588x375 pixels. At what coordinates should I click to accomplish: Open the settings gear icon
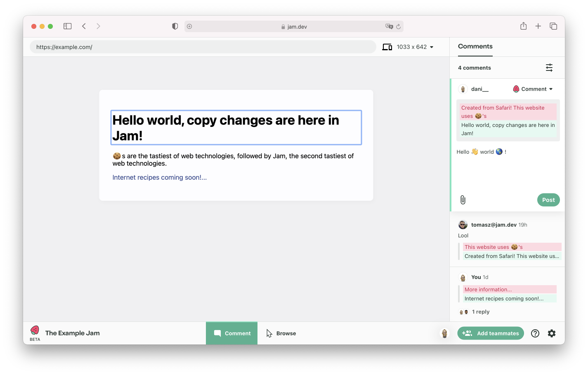click(552, 333)
